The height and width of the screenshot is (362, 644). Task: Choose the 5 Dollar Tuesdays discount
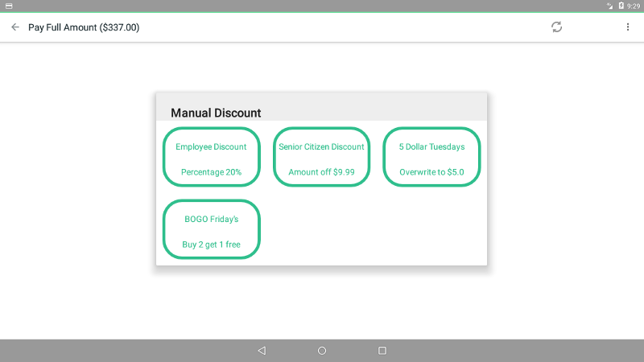click(431, 157)
